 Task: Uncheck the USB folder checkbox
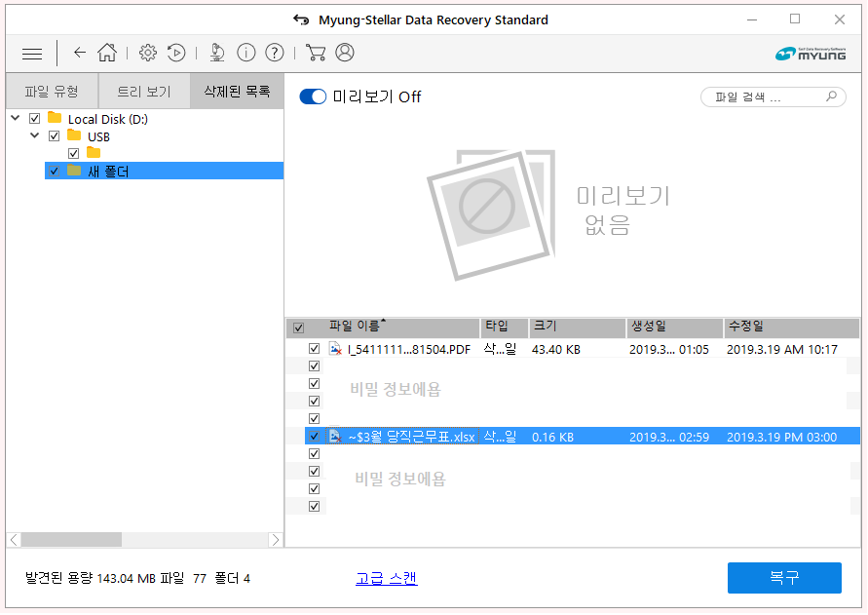pyautogui.click(x=54, y=135)
